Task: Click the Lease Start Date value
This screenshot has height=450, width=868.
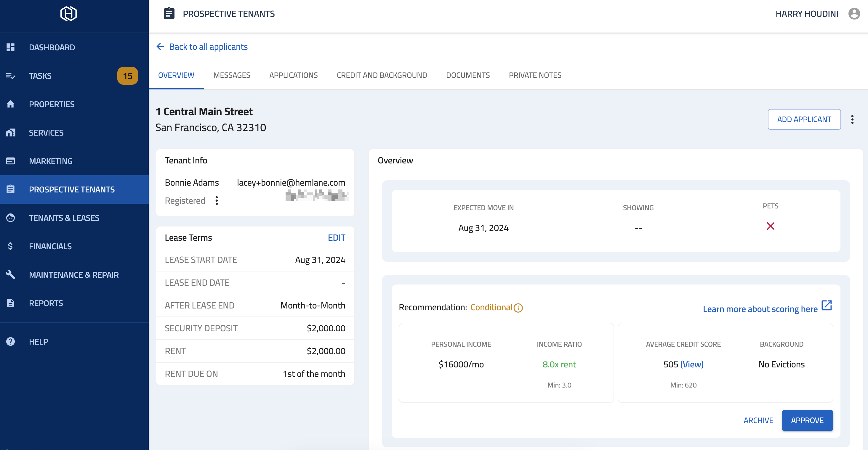Action: tap(320, 260)
